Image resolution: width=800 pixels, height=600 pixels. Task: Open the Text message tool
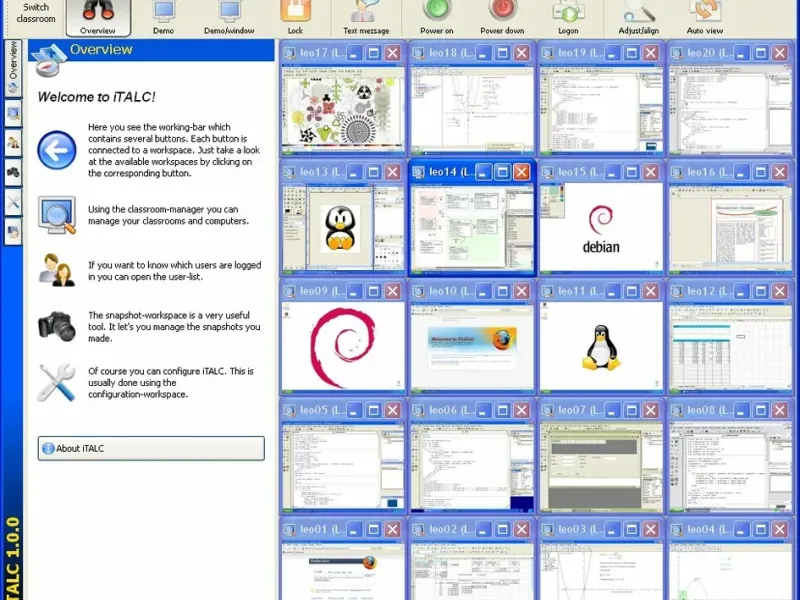366,18
